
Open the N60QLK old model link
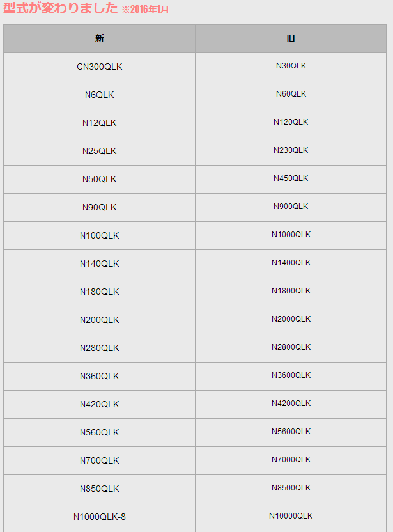(x=291, y=94)
